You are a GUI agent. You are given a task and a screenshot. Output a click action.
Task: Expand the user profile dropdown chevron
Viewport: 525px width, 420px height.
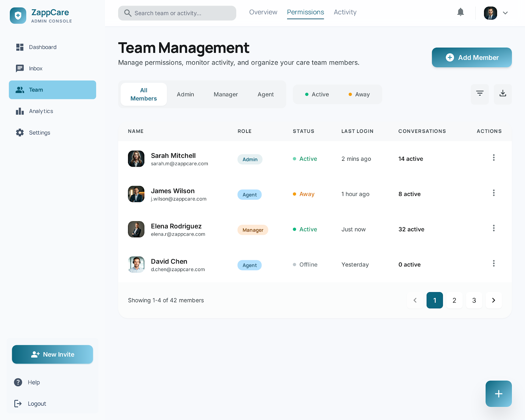pyautogui.click(x=505, y=13)
